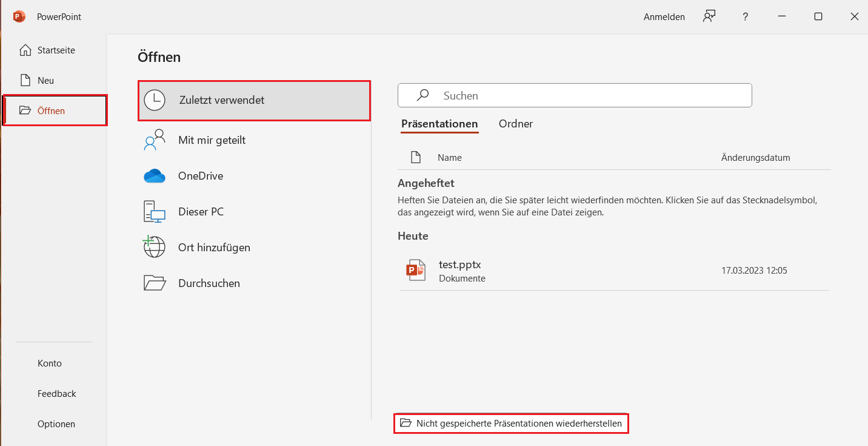
Task: Click folder icon beside Nicht gespeicherte Präsentationen
Action: [x=406, y=423]
